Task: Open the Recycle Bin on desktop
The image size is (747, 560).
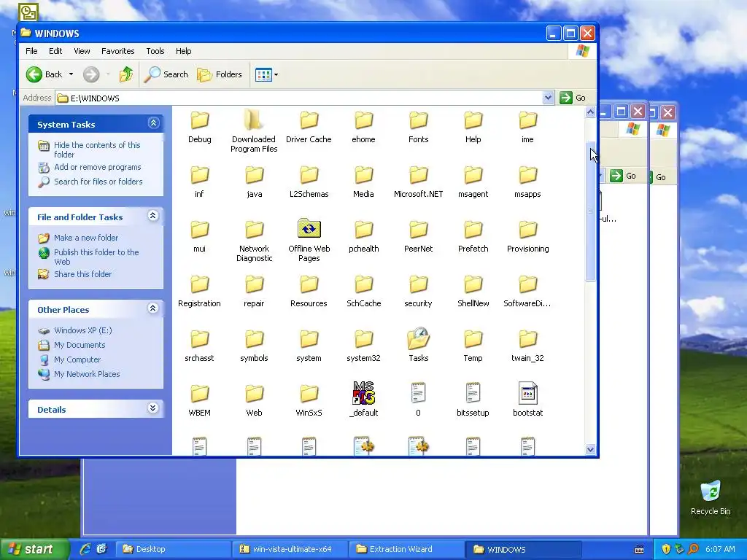Action: coord(711,498)
